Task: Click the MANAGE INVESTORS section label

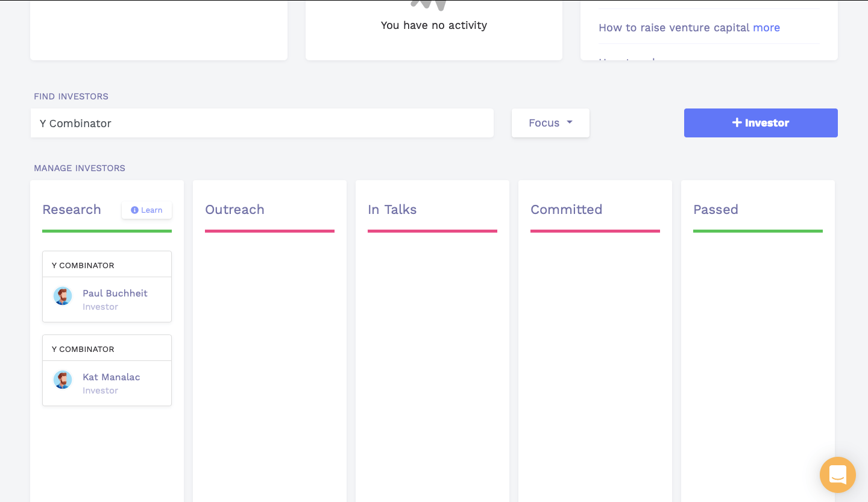Action: click(80, 168)
